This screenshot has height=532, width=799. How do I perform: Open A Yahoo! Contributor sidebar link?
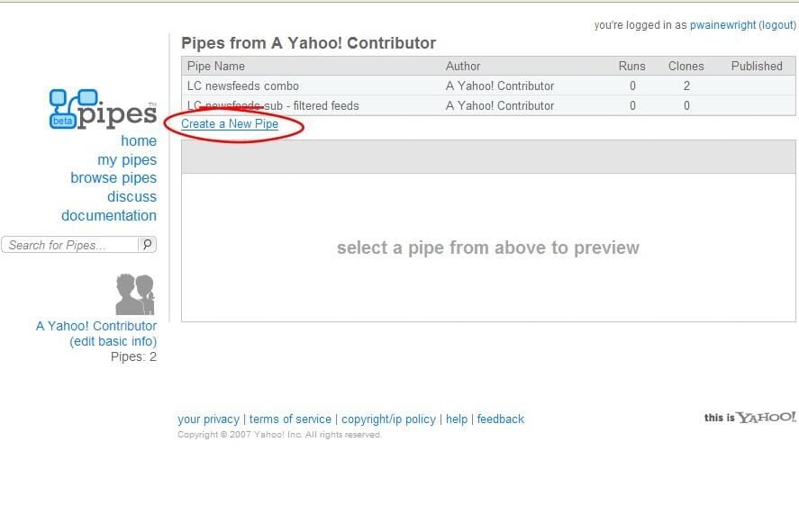tap(96, 327)
